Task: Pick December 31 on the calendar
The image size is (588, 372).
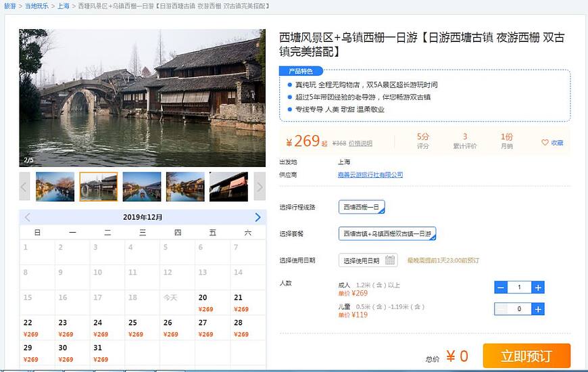Action: (107, 353)
